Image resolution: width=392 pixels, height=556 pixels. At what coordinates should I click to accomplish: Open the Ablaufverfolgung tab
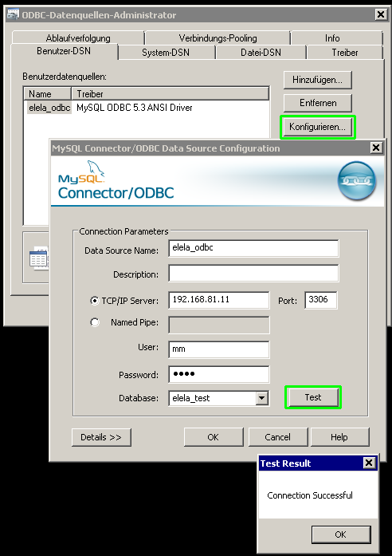tap(78, 38)
